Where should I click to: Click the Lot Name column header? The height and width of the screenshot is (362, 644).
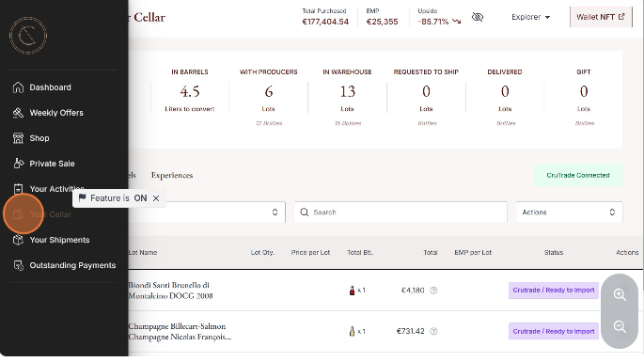[143, 253]
